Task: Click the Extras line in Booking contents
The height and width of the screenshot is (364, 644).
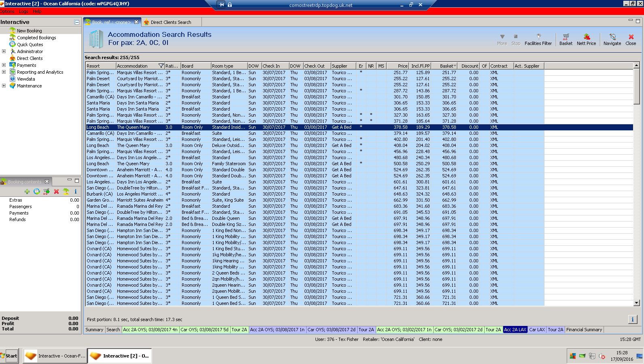Action: [40, 200]
